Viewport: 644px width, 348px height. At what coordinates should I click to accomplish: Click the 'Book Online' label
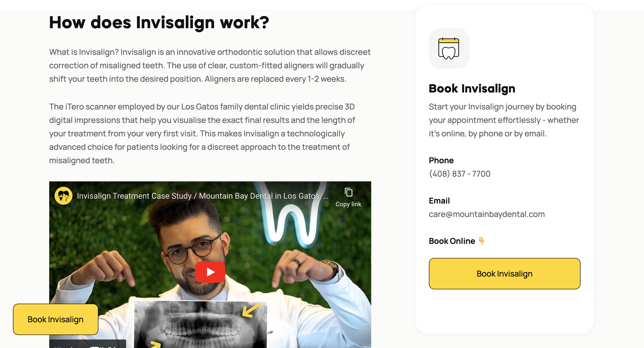tap(452, 241)
